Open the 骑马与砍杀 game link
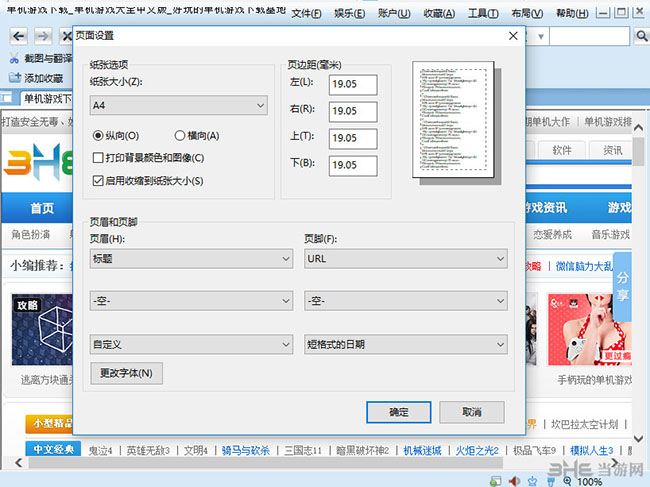Screen dimensions: 650x487 [245, 451]
